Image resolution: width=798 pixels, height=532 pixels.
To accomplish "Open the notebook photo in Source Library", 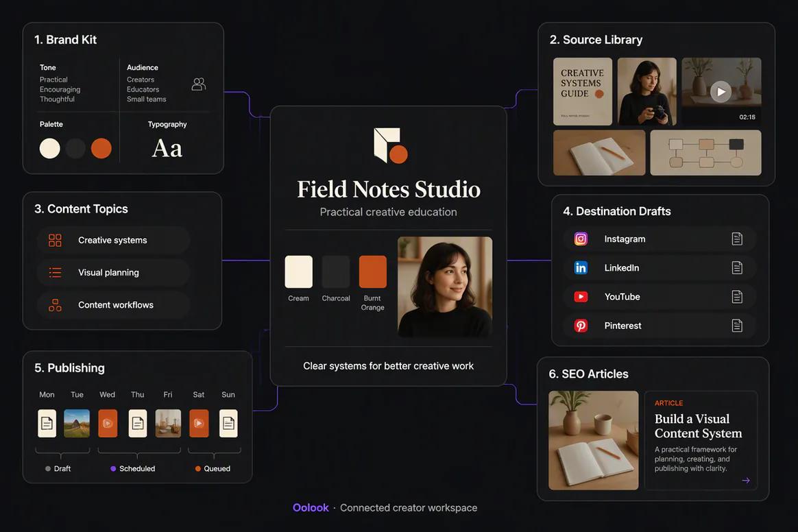I will 599,153.
